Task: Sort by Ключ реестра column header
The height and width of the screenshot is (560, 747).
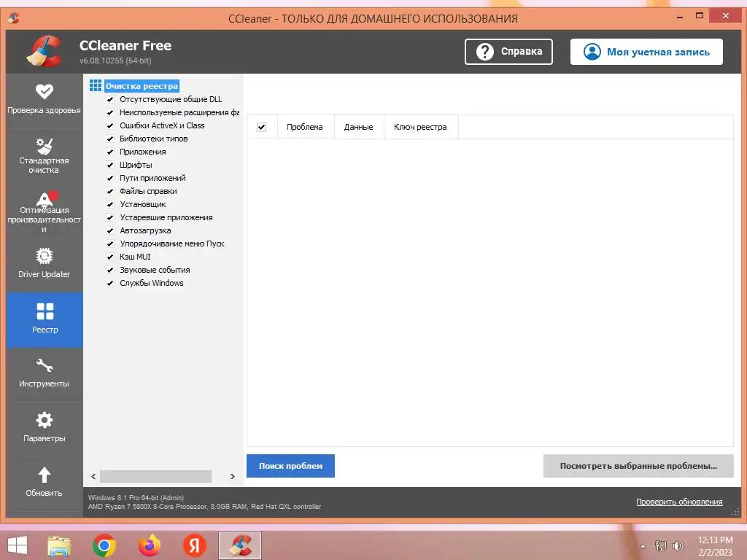Action: point(421,127)
